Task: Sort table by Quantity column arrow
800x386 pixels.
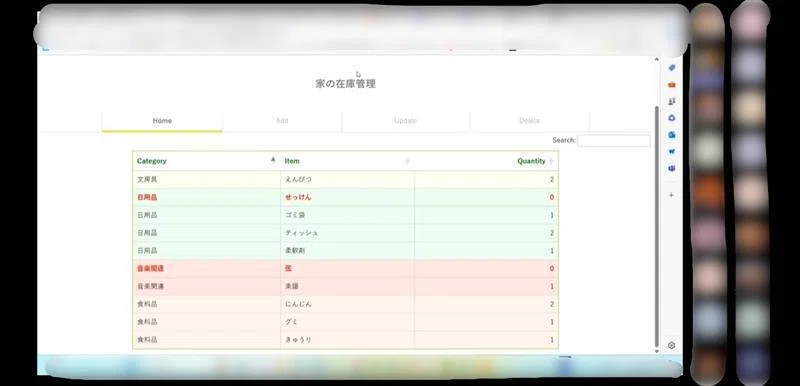Action: (x=551, y=161)
